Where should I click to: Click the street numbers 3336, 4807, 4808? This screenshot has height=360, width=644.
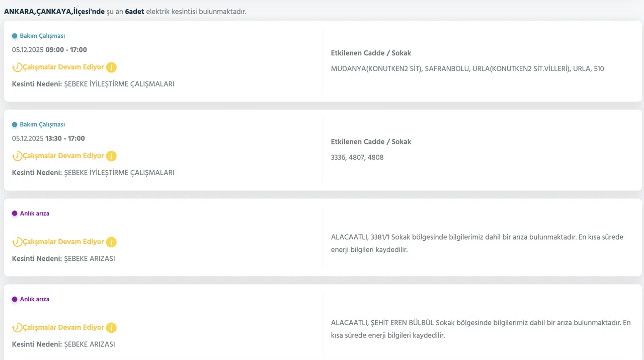coord(357,157)
